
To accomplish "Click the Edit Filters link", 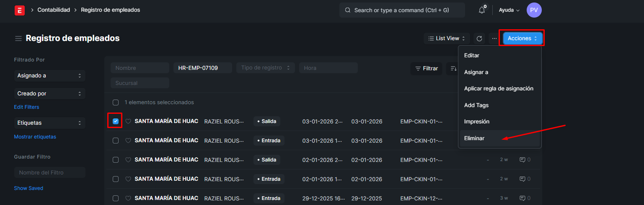I will (26, 107).
